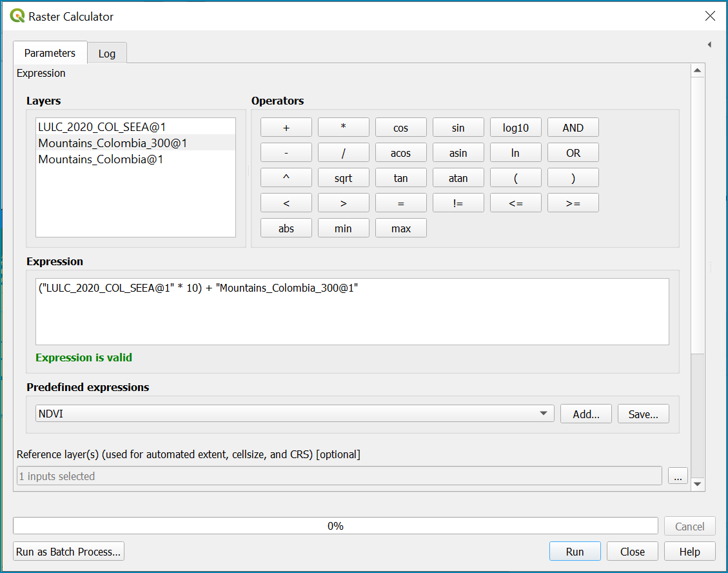Insert the abs function
Image resolution: width=728 pixels, height=573 pixels.
pos(286,228)
